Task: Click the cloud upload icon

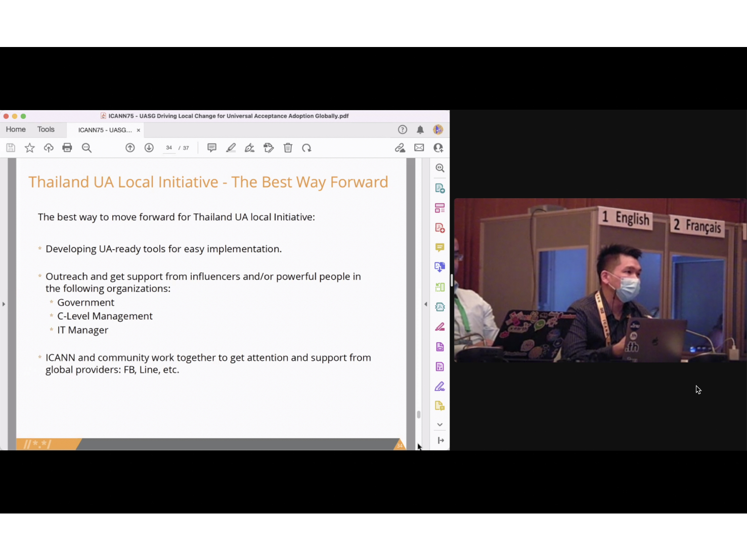Action: [49, 148]
